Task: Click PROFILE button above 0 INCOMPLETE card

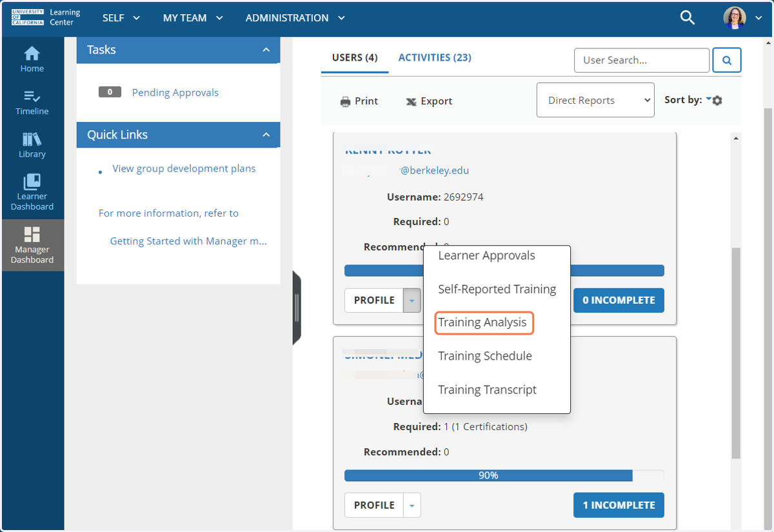Action: [374, 300]
